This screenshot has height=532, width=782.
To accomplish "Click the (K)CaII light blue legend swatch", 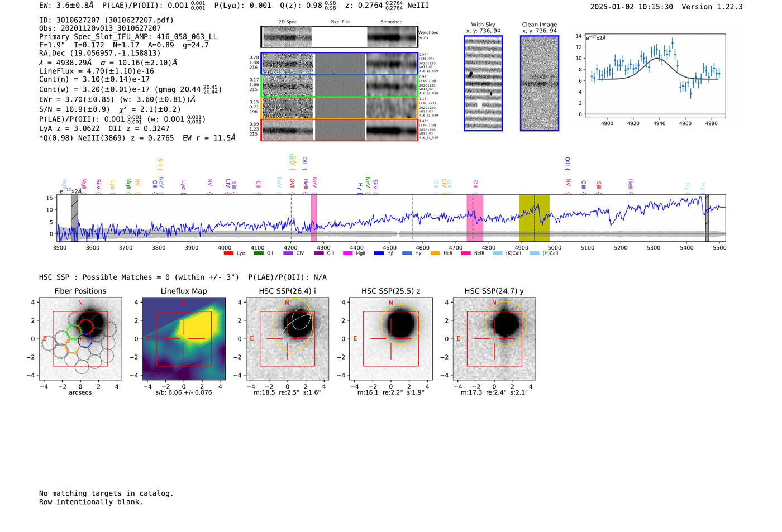I will (498, 253).
